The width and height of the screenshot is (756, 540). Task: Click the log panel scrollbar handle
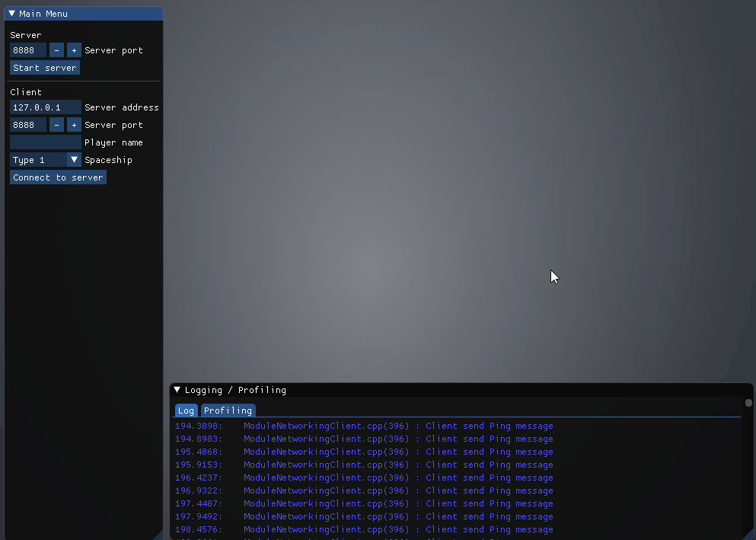click(x=748, y=403)
